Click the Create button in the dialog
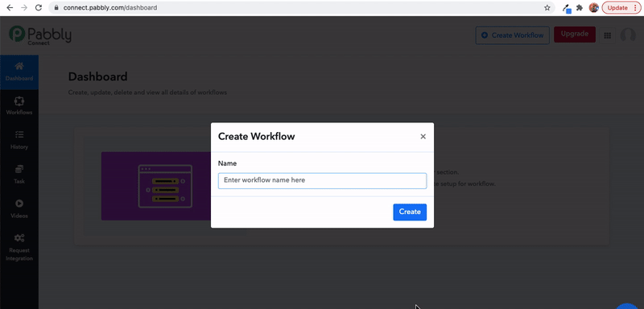The image size is (644, 309). click(x=410, y=212)
